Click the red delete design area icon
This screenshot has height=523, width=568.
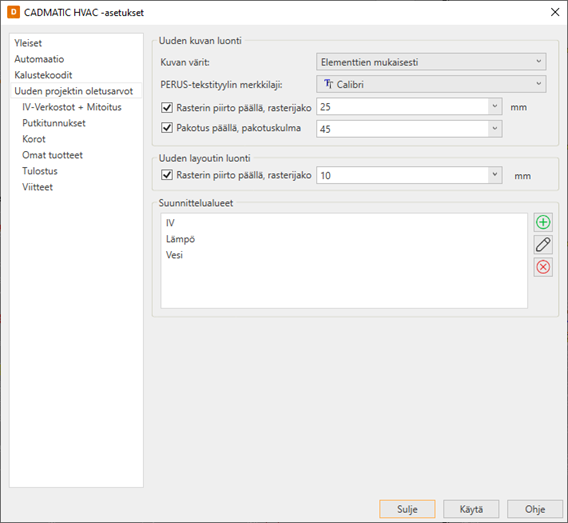pos(543,267)
